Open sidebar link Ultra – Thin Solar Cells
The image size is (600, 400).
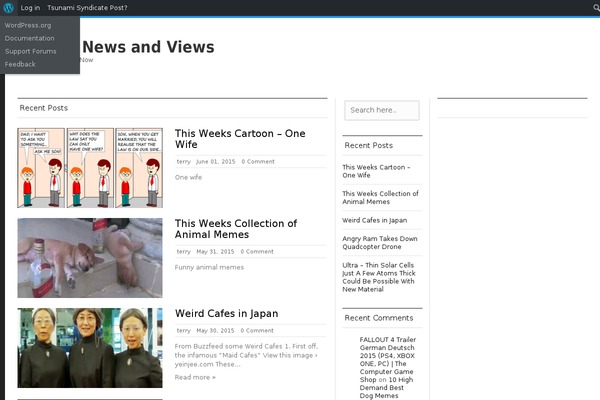coord(379,277)
